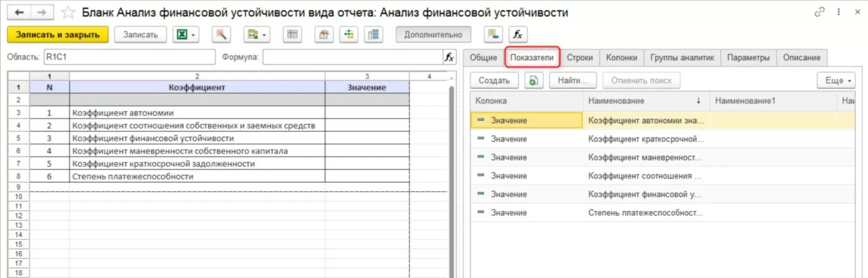Go forward with the right arrow button
Viewport: 868px width, 278px height.
pos(42,12)
